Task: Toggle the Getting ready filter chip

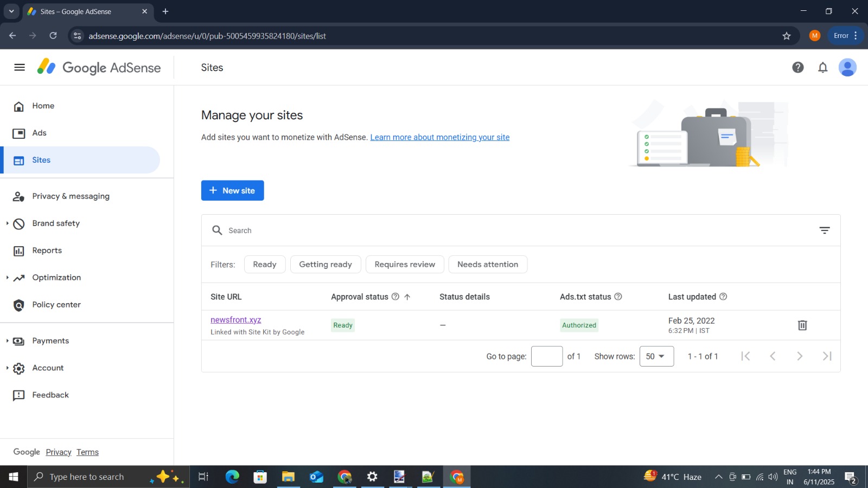Action: click(325, 265)
